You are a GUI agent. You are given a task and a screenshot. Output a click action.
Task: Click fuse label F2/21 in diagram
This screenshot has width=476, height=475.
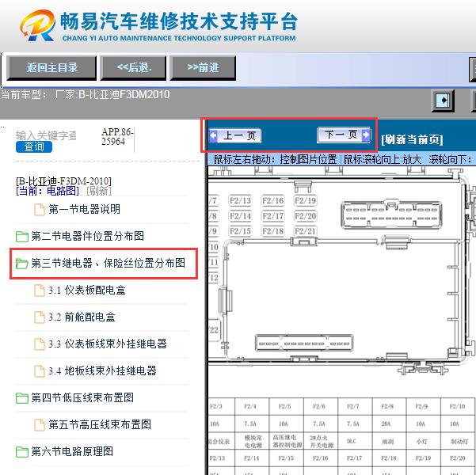(306, 231)
